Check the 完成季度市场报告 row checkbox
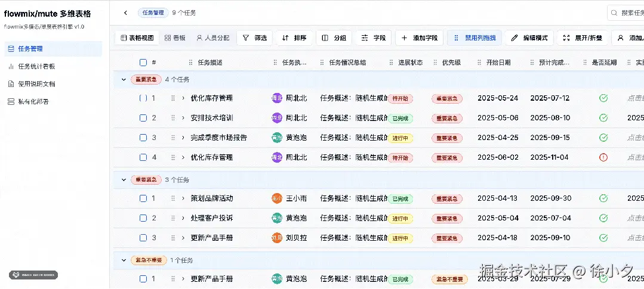This screenshot has height=289, width=644. tap(143, 138)
